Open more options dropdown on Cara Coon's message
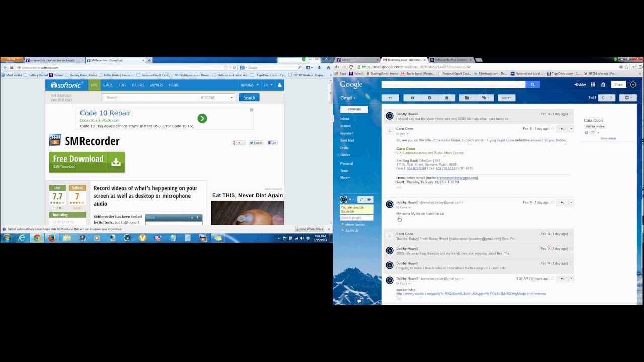Screen dimensions: 644x362 [571, 129]
